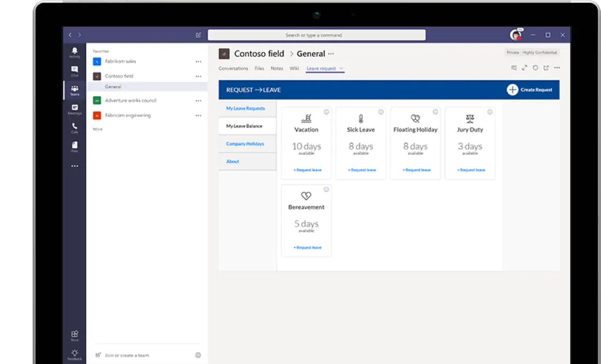Image resolution: width=601 pixels, height=364 pixels.
Task: Click the compose new chat icon
Action: point(198,35)
